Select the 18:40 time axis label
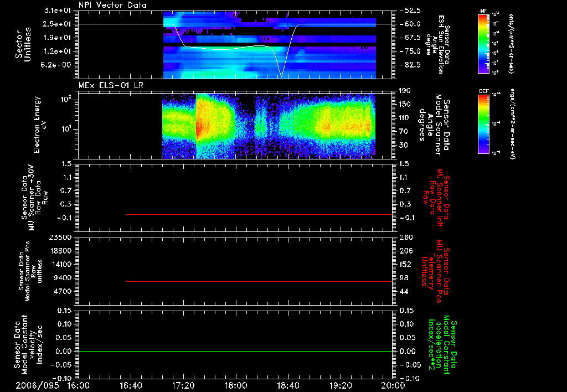Viewport: 567px width, 392px height. coord(288,385)
